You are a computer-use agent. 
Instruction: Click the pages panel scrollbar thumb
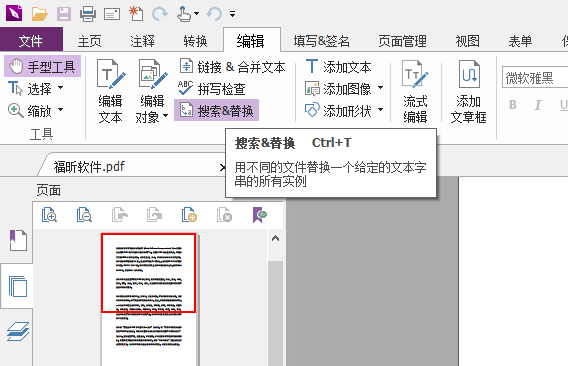[275, 313]
